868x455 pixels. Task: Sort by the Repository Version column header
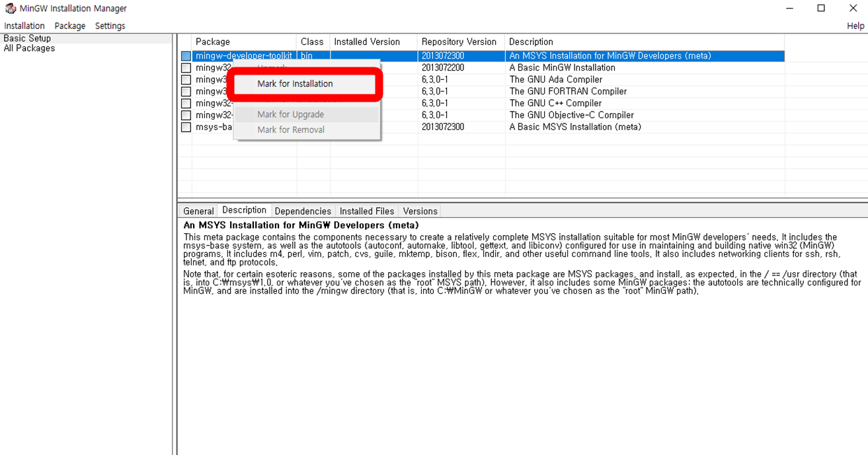[461, 42]
